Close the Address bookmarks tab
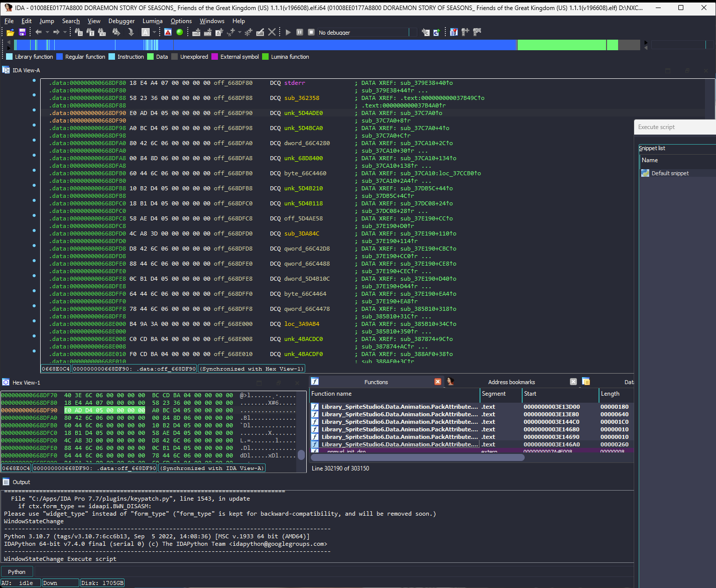 pos(573,382)
